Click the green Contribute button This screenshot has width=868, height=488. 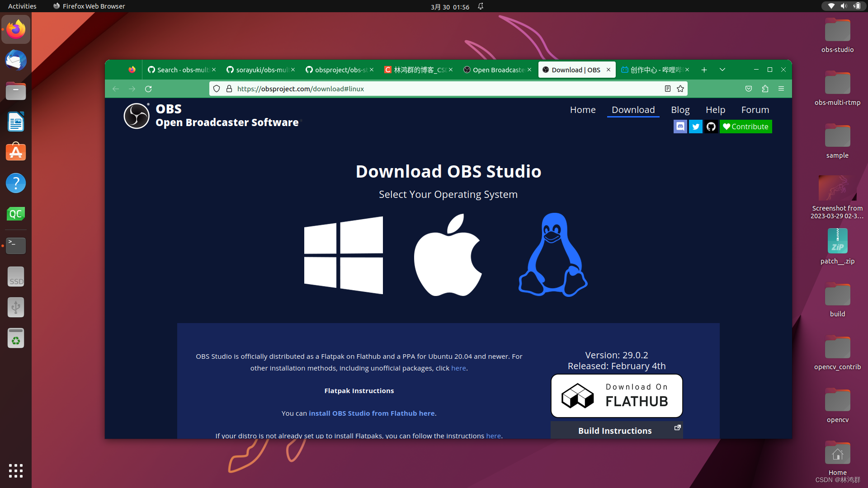pyautogui.click(x=745, y=127)
